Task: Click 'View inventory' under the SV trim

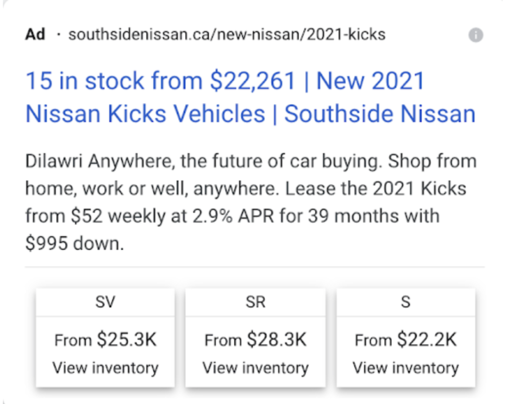Action: [x=105, y=368]
